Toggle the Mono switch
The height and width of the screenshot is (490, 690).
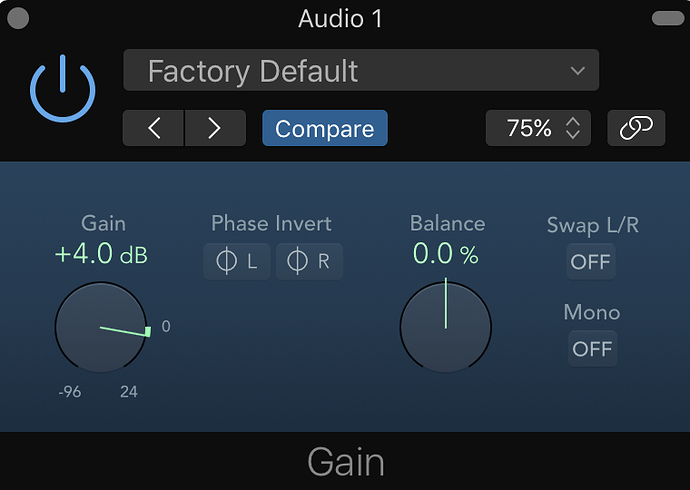point(591,348)
